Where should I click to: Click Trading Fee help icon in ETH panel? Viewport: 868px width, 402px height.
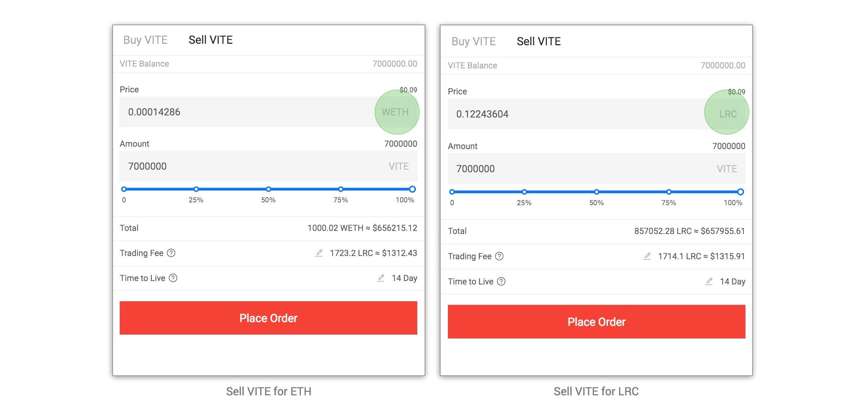point(171,253)
